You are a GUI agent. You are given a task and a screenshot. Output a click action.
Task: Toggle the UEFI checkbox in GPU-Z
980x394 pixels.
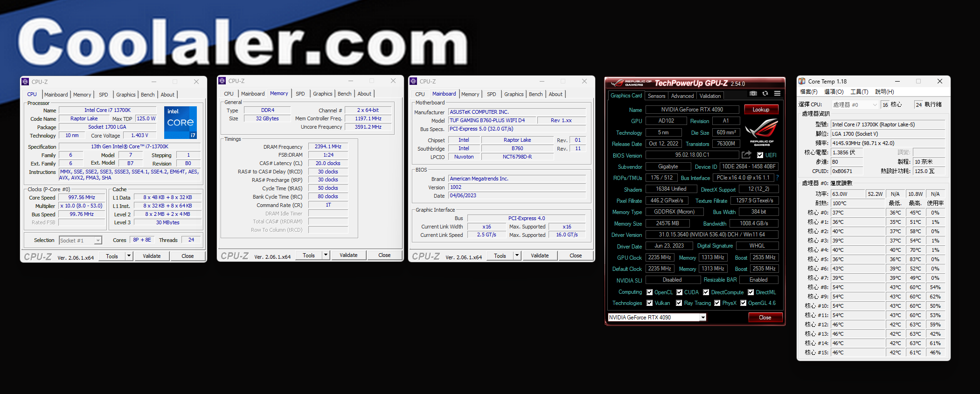[760, 155]
